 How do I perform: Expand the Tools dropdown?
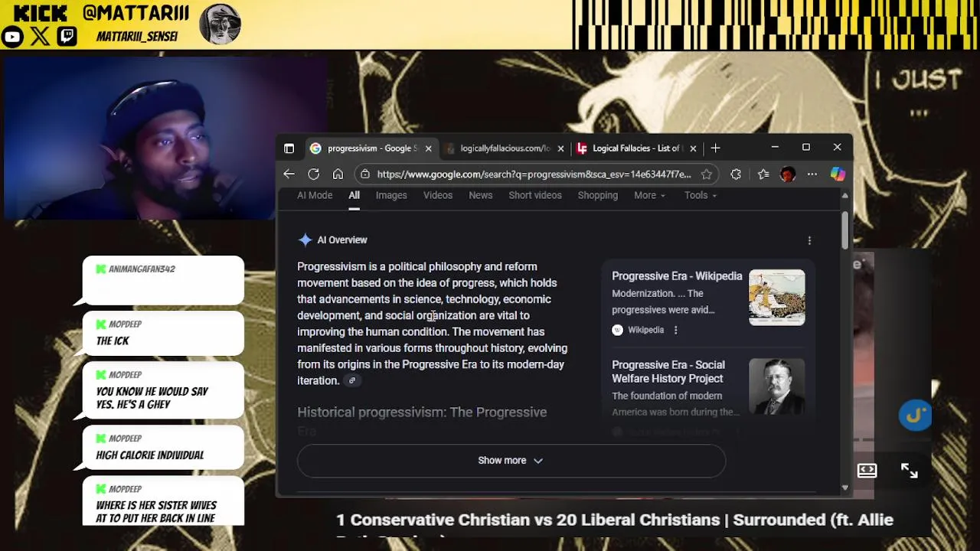(x=701, y=195)
